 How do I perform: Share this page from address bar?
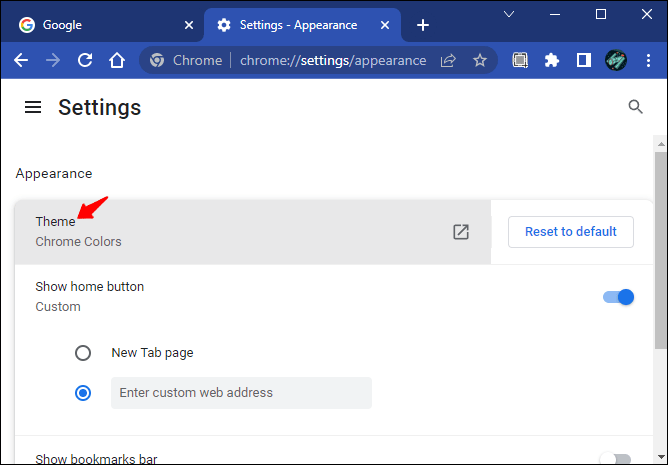pos(448,60)
